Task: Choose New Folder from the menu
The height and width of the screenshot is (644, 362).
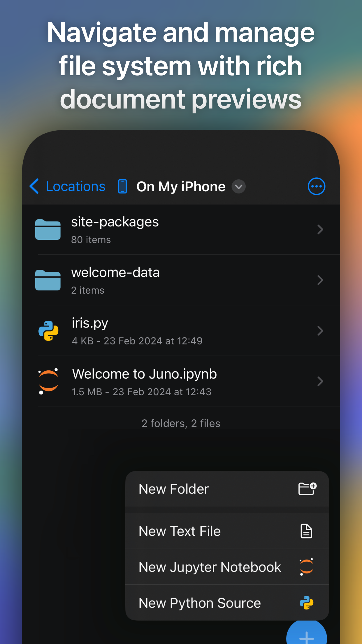Action: pyautogui.click(x=227, y=489)
